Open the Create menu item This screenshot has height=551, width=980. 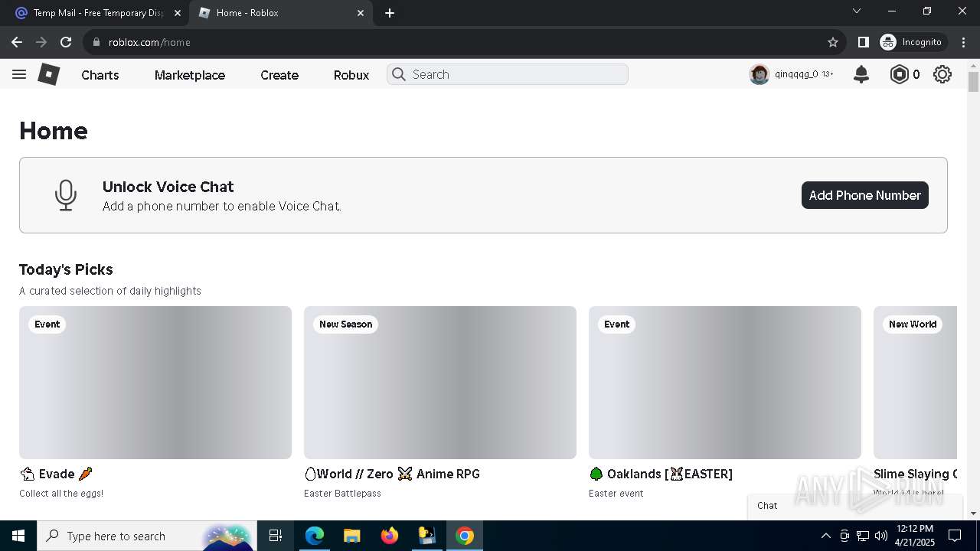[x=279, y=75]
